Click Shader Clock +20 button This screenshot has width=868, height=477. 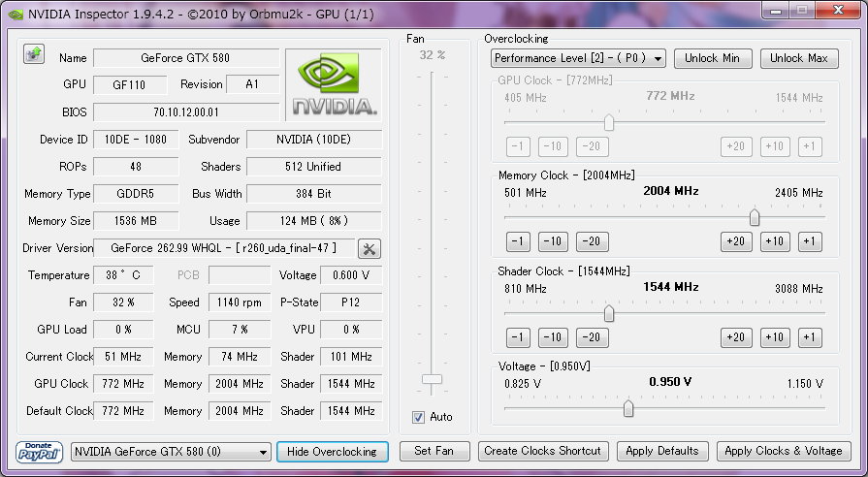736,337
